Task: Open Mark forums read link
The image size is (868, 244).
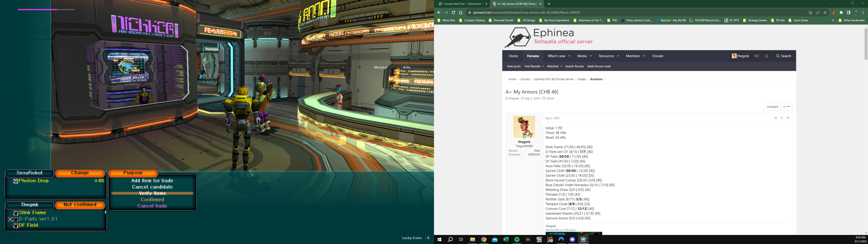Action: coord(599,66)
